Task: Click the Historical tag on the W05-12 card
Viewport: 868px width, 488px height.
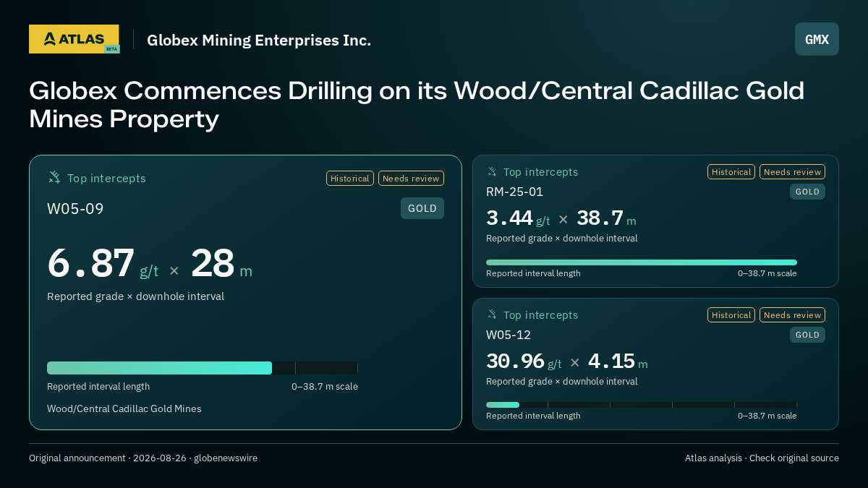Action: (x=731, y=315)
